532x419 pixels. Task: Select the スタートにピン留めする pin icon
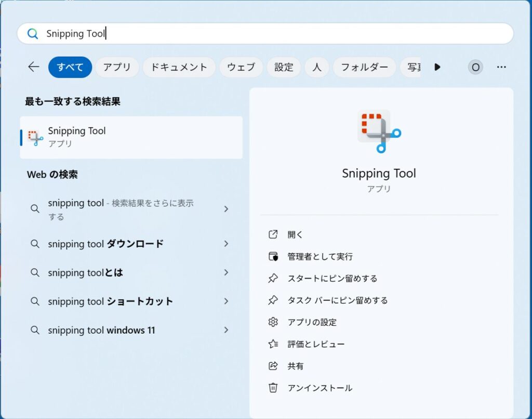point(273,278)
